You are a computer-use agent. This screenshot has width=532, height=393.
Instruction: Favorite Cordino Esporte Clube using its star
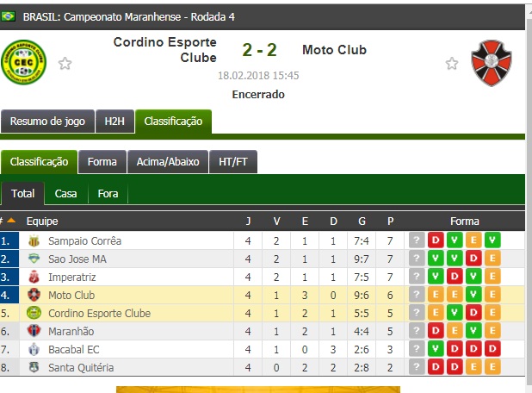(65, 64)
